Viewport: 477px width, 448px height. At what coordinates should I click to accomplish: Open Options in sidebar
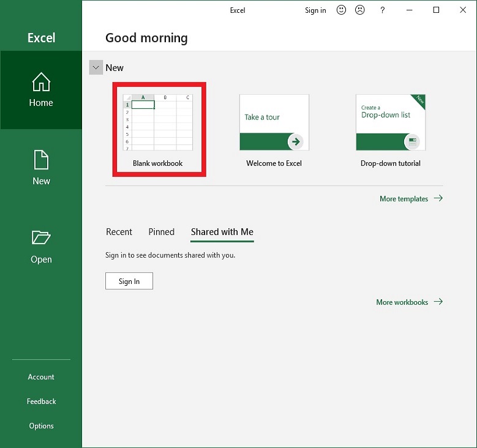[x=41, y=426]
